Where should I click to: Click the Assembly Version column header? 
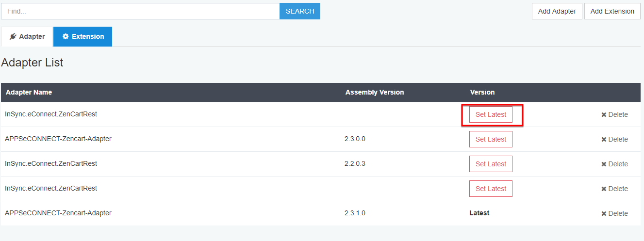(374, 92)
